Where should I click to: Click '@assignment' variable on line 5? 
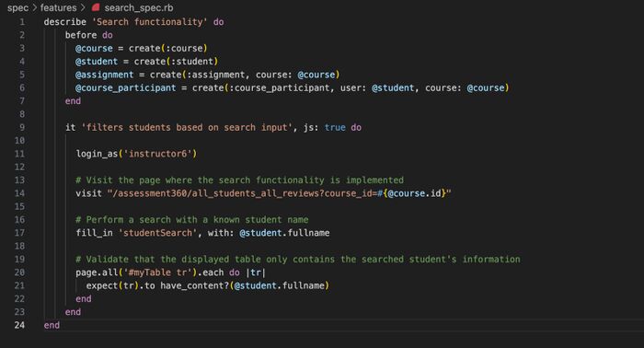tap(105, 75)
